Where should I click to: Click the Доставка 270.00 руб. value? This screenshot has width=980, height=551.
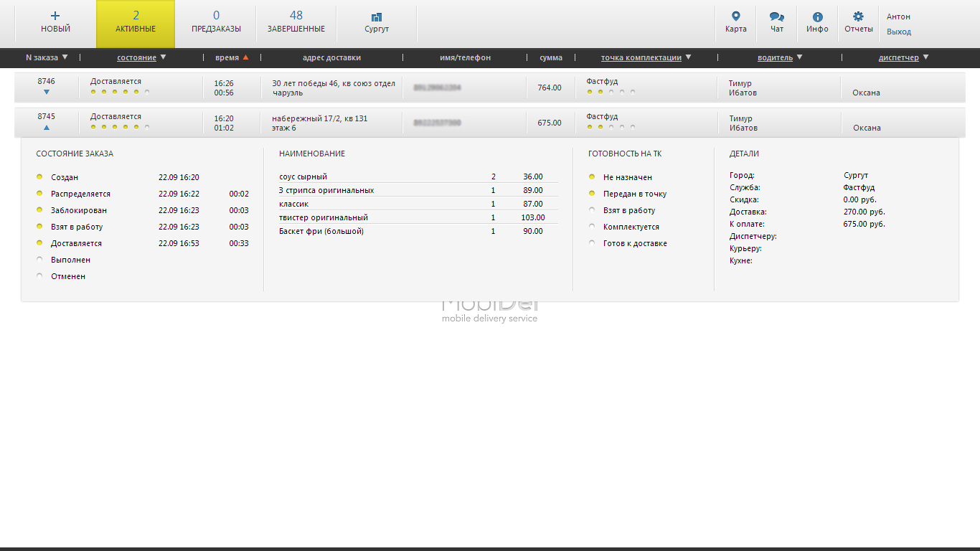tap(864, 212)
